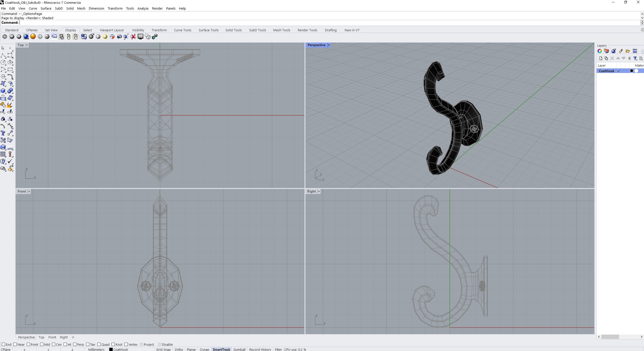Select the Wireframe viewport globe icon

5,37
